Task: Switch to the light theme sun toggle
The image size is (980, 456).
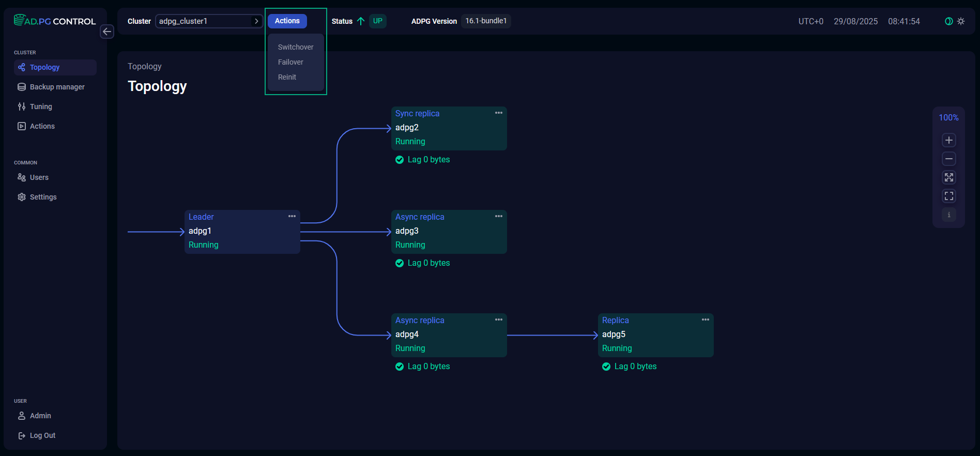Action: pos(961,21)
